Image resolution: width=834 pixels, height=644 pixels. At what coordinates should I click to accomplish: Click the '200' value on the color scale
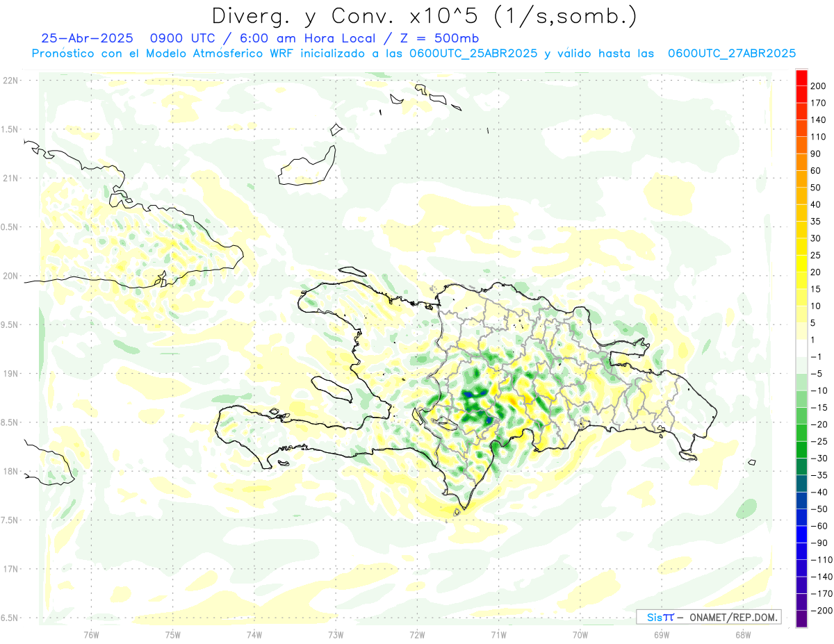point(819,86)
